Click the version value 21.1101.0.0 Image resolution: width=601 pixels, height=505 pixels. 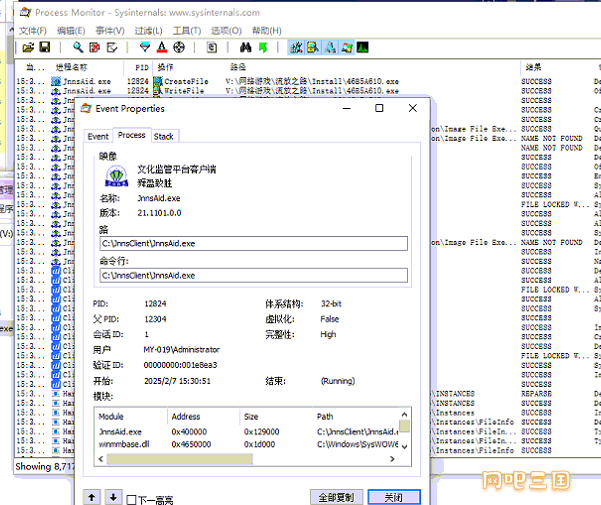(159, 213)
